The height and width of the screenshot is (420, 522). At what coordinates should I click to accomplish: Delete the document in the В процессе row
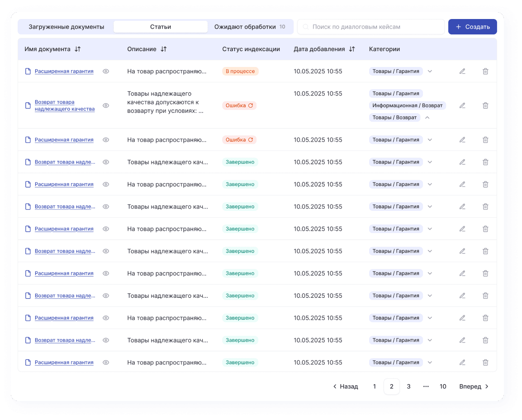click(485, 71)
